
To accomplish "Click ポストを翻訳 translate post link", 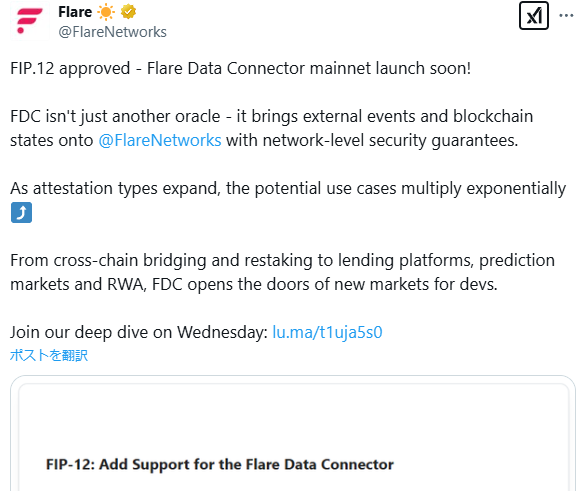I will (49, 355).
